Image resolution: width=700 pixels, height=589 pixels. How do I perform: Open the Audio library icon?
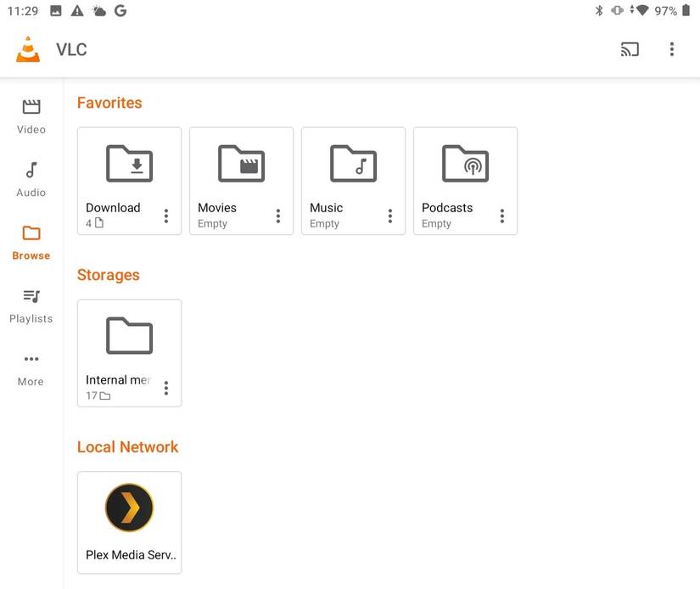pos(31,169)
